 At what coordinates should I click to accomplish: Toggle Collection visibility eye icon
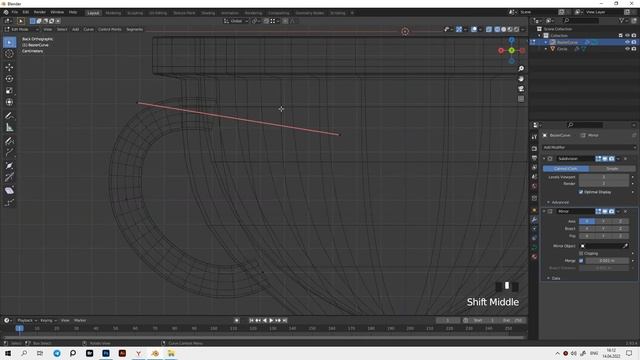[627, 36]
